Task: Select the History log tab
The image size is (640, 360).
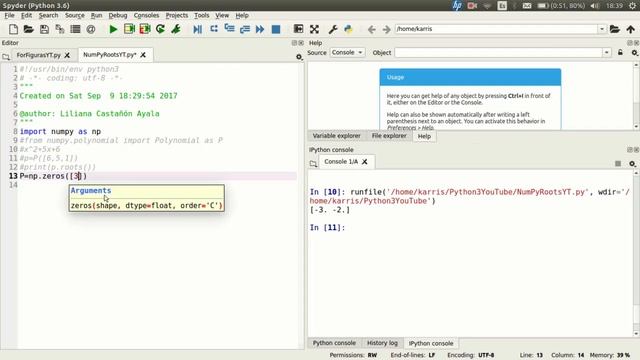Action: [382, 343]
